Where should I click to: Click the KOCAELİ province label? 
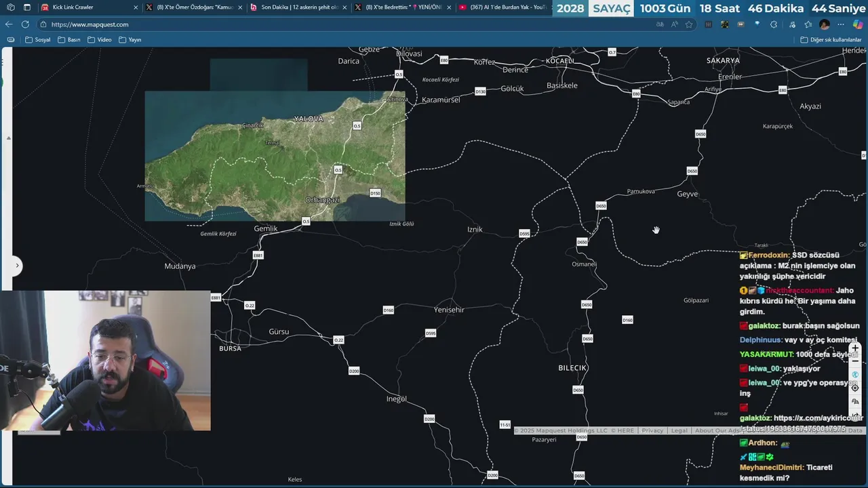point(560,61)
